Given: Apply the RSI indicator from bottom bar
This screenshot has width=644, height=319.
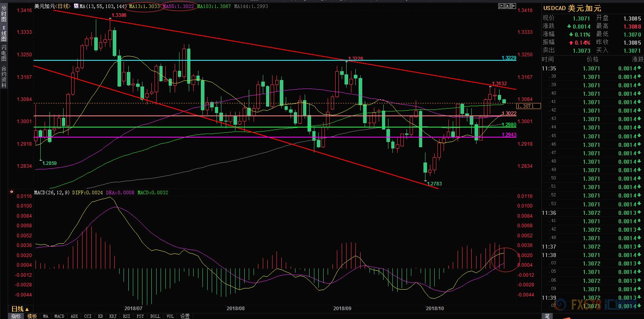Looking at the screenshot, I should pyautogui.click(x=126, y=316).
